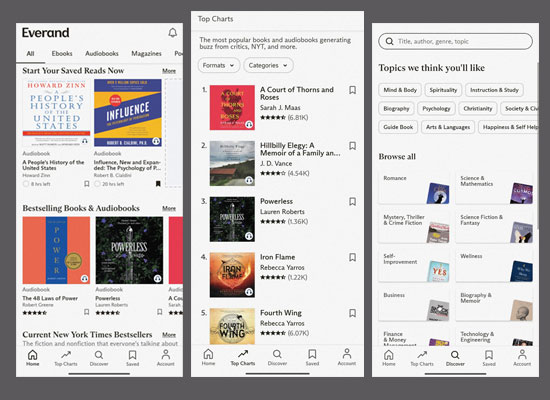Viewport: 550px width, 400px height.
Task: Bookmark Iron Flame in Top Charts
Action: [x=353, y=257]
